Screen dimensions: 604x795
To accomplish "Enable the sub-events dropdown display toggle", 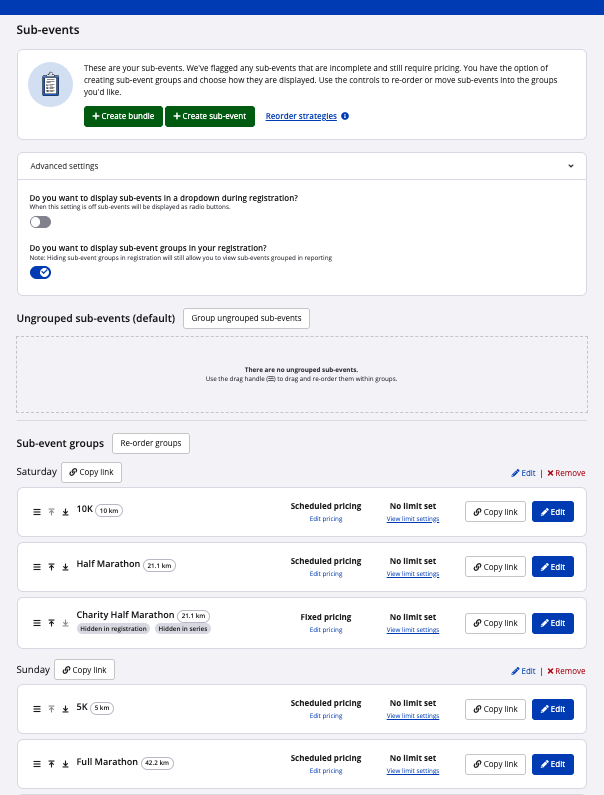I will (x=40, y=222).
